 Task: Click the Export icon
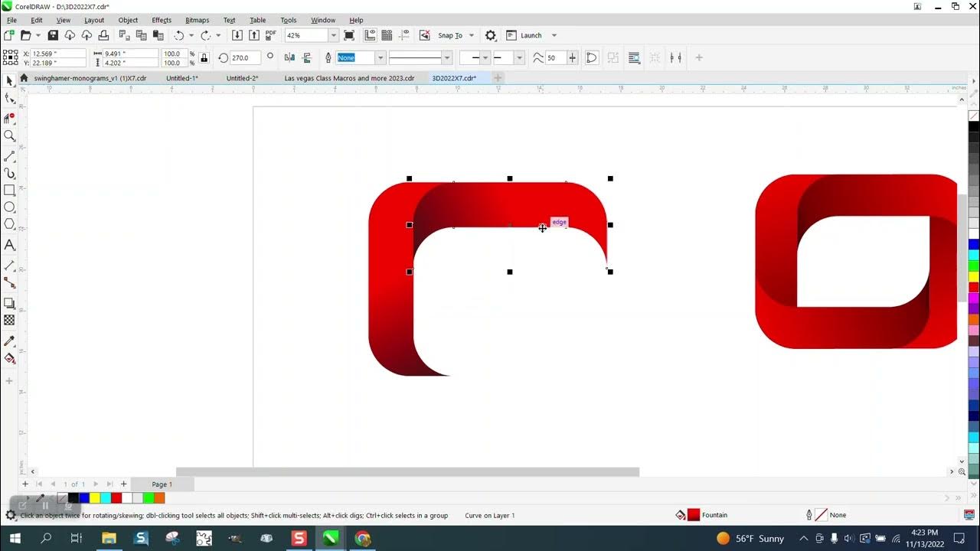click(254, 35)
